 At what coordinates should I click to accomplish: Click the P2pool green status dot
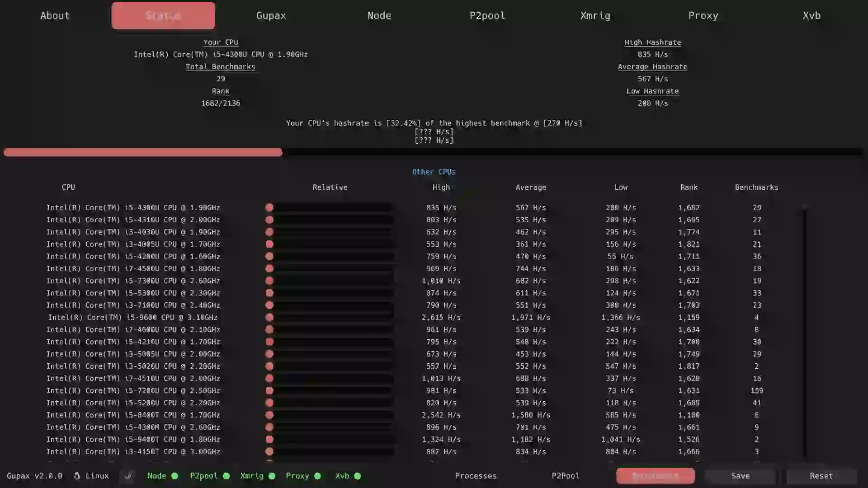point(225,476)
